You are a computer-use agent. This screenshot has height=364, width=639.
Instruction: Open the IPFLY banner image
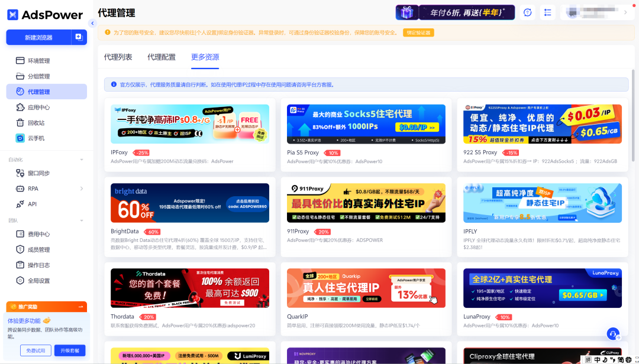(543, 203)
